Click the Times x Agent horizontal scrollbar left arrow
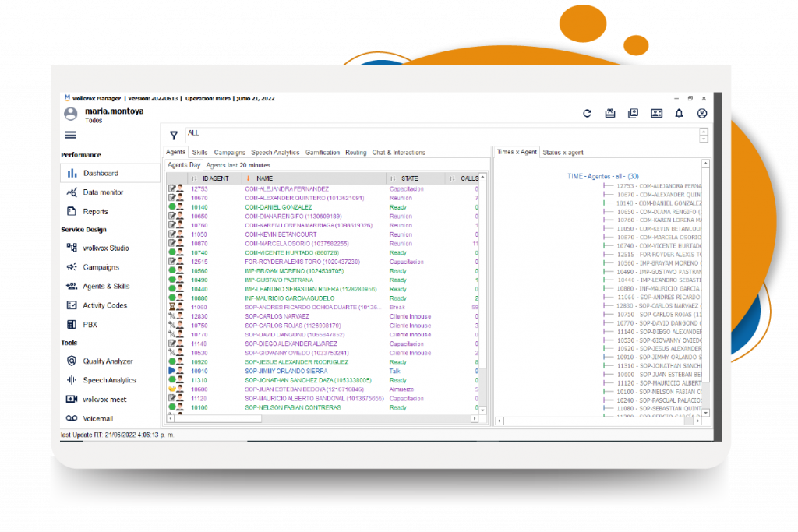This screenshot has width=798, height=532. point(500,421)
